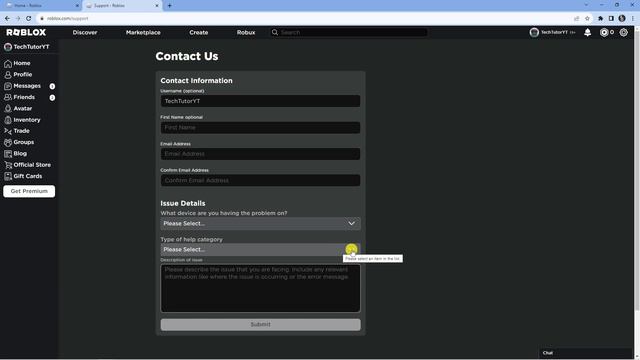Click the Confirm Email Address field
Screen dimensions: 640x360
point(260,180)
